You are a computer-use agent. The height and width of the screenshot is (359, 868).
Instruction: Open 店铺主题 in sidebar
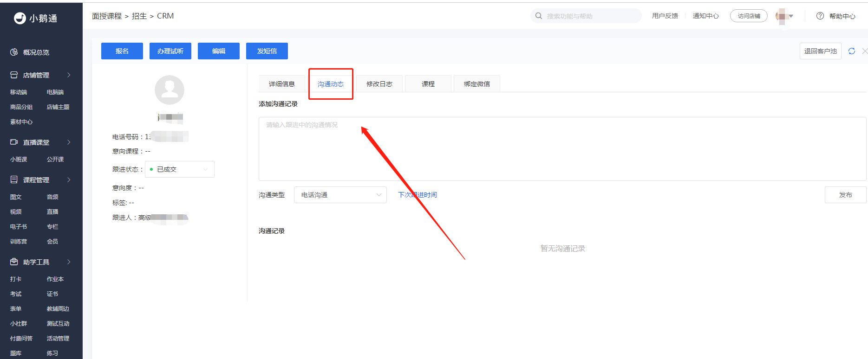[58, 107]
